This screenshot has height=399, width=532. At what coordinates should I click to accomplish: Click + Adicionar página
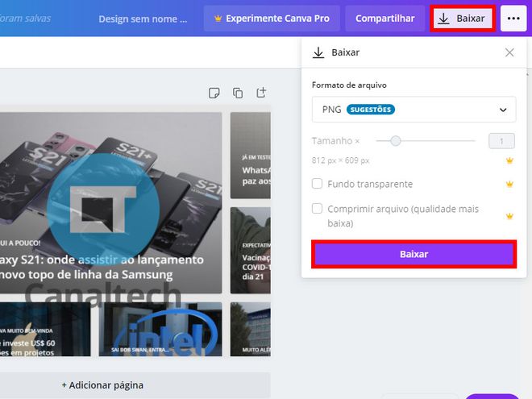102,385
